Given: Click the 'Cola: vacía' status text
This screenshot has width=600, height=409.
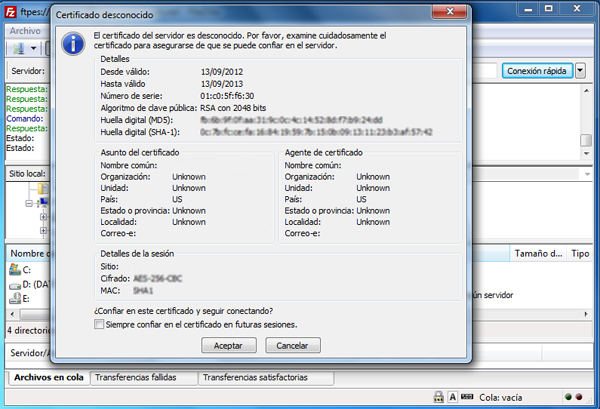Looking at the screenshot, I should 501,398.
